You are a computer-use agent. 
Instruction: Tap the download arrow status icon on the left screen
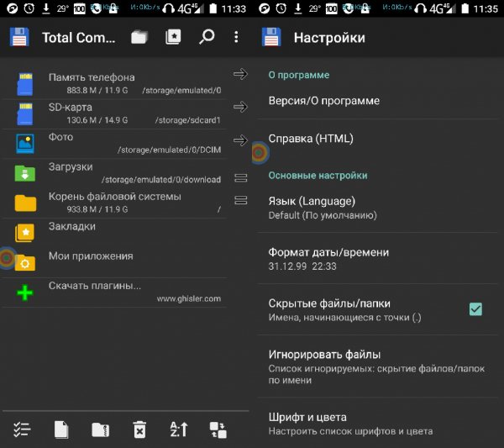(x=46, y=8)
